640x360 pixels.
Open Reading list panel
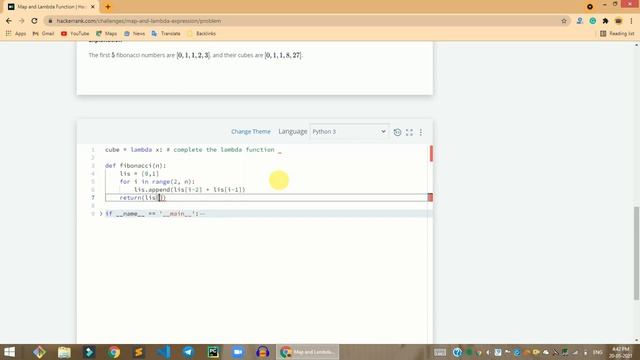617,33
